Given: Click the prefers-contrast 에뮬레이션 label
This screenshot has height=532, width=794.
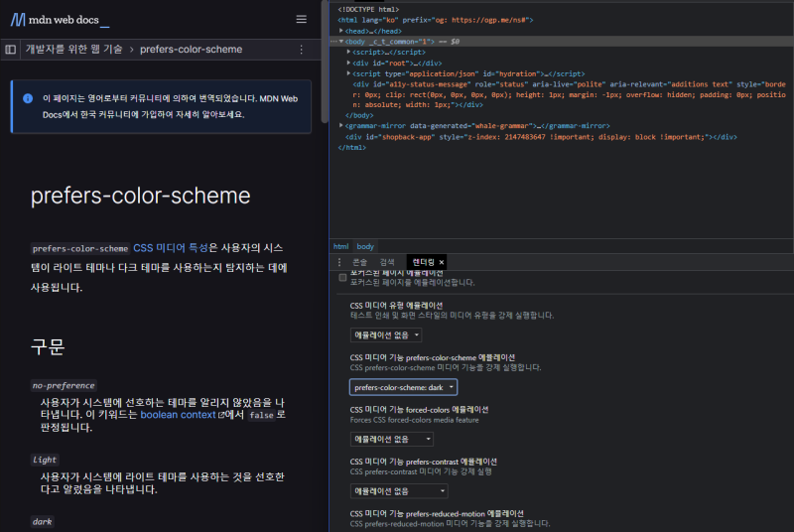Looking at the screenshot, I should (424, 462).
